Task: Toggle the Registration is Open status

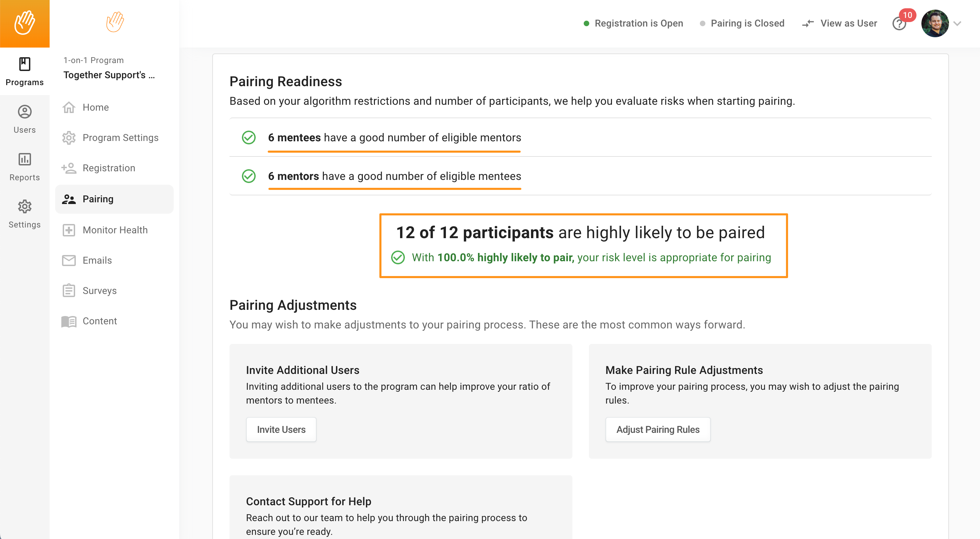Action: pyautogui.click(x=633, y=23)
